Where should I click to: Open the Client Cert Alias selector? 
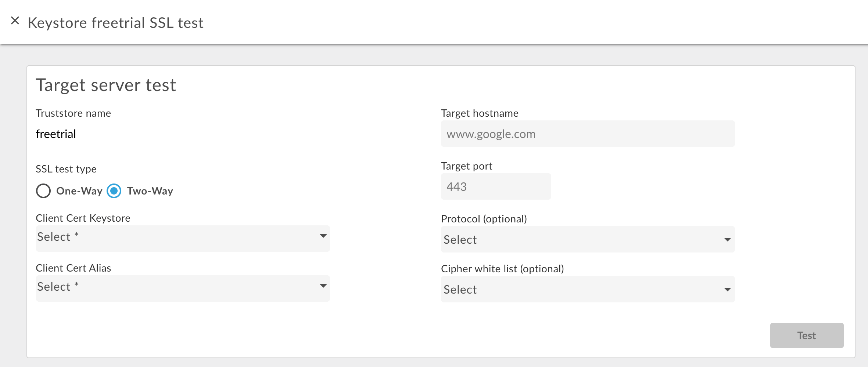click(183, 288)
